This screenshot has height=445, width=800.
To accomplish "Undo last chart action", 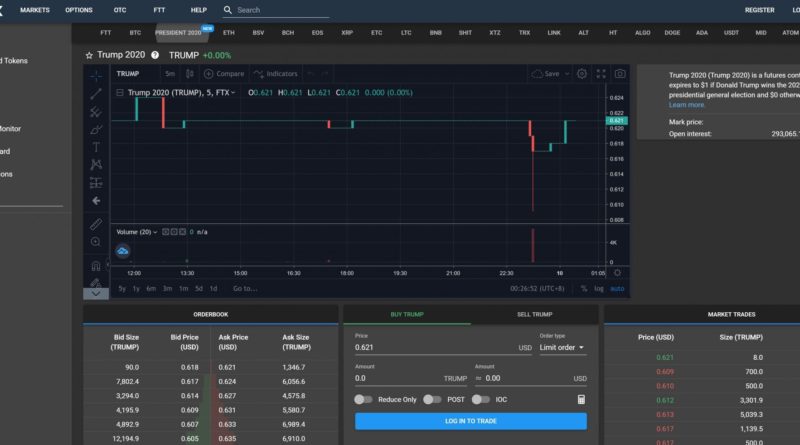I will [x=310, y=74].
